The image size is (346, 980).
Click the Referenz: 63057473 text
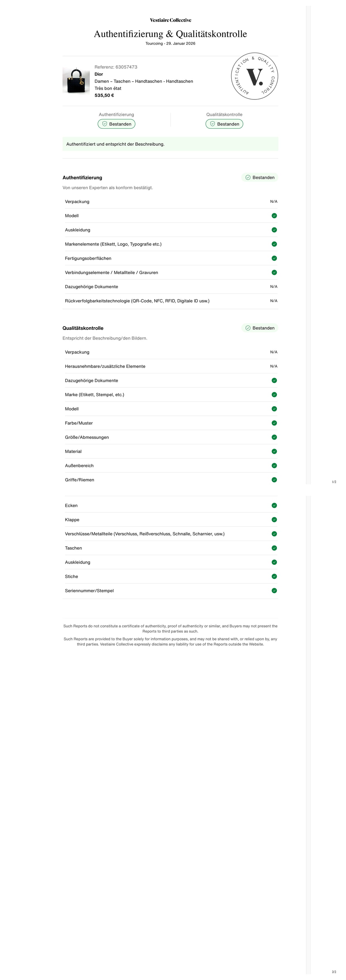(116, 67)
